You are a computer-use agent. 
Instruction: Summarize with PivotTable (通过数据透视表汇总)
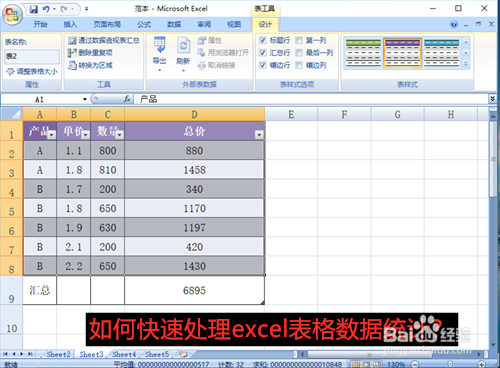pos(104,41)
